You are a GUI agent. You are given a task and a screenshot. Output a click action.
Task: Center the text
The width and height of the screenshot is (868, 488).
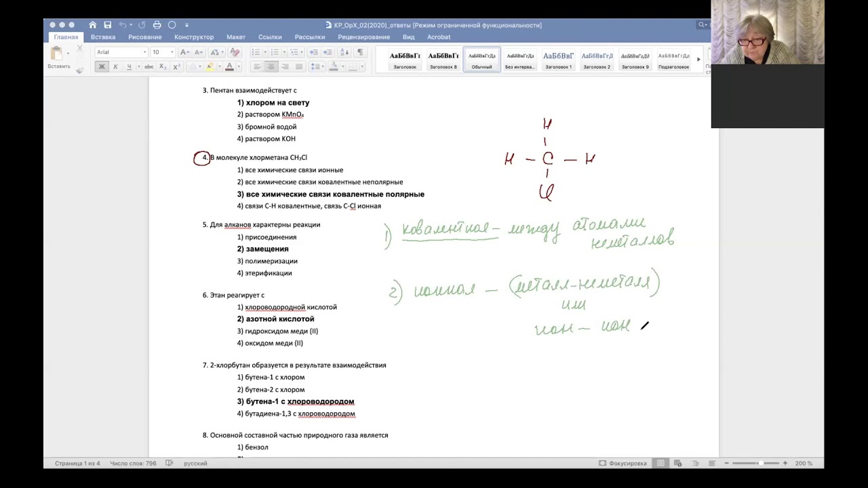271,66
